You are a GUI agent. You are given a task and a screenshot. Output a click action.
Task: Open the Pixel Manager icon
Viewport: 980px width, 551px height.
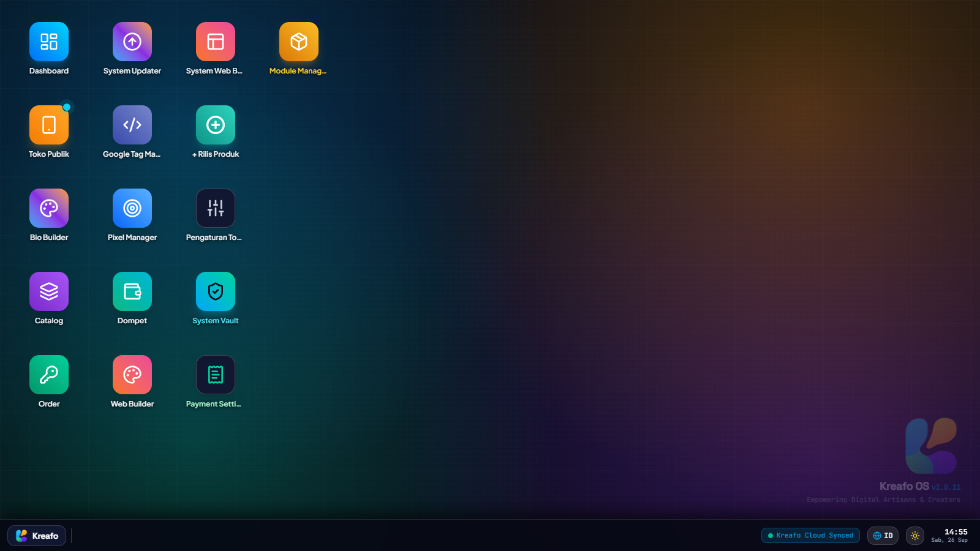coord(132,208)
